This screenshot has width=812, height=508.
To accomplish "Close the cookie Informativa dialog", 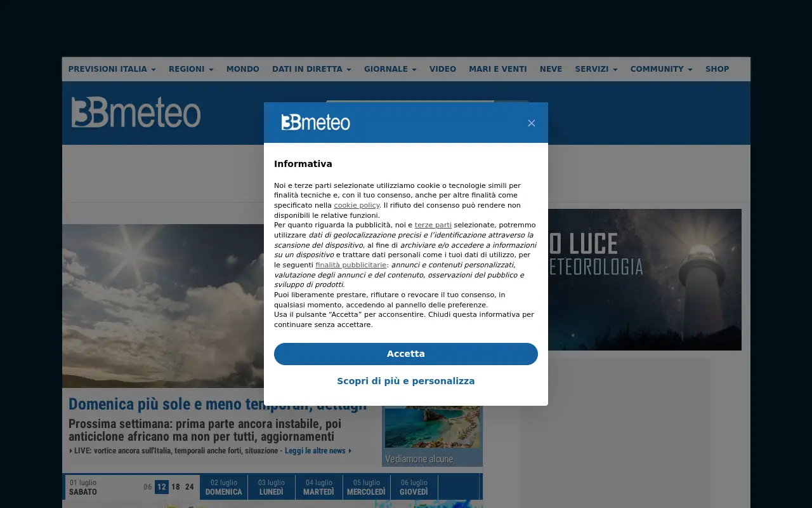I will 532,123.
